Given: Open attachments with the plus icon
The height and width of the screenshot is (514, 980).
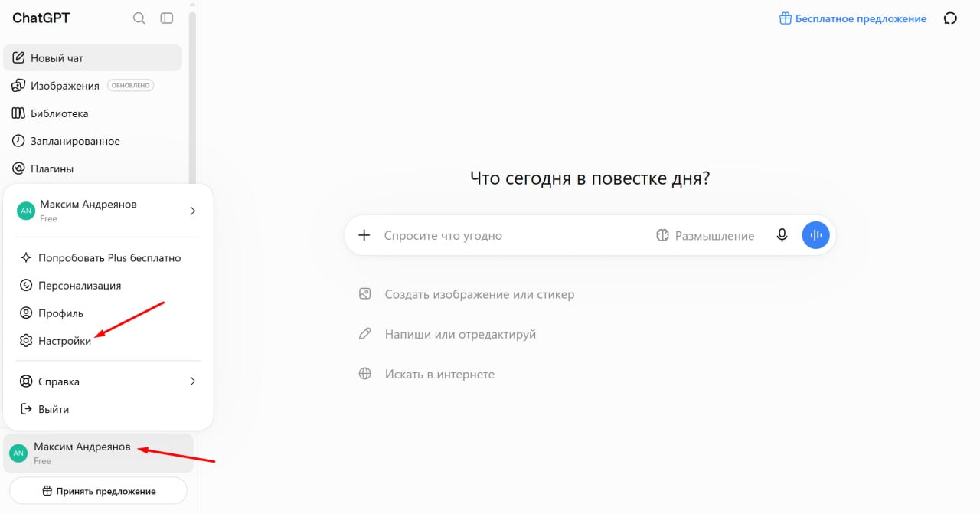Looking at the screenshot, I should click(x=364, y=235).
